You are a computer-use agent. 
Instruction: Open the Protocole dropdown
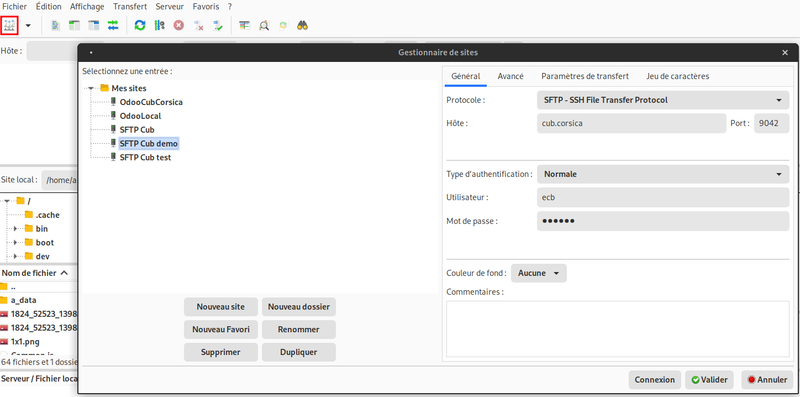tap(663, 100)
